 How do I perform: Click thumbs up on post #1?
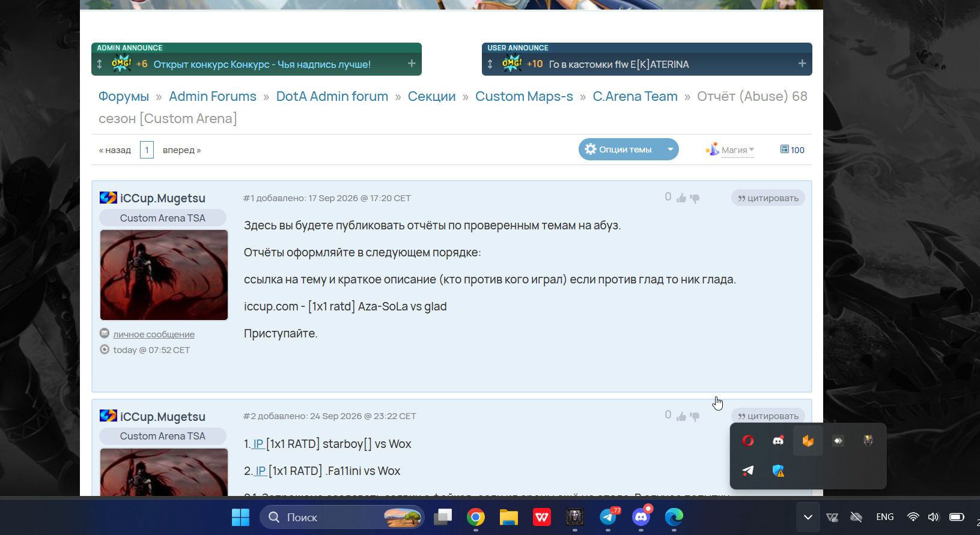click(x=681, y=198)
